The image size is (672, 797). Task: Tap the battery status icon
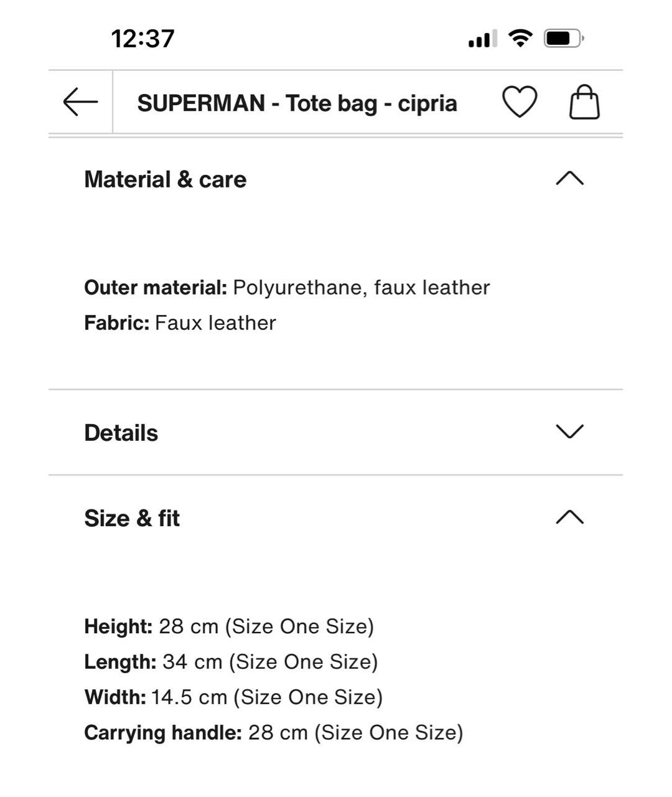pos(563,39)
